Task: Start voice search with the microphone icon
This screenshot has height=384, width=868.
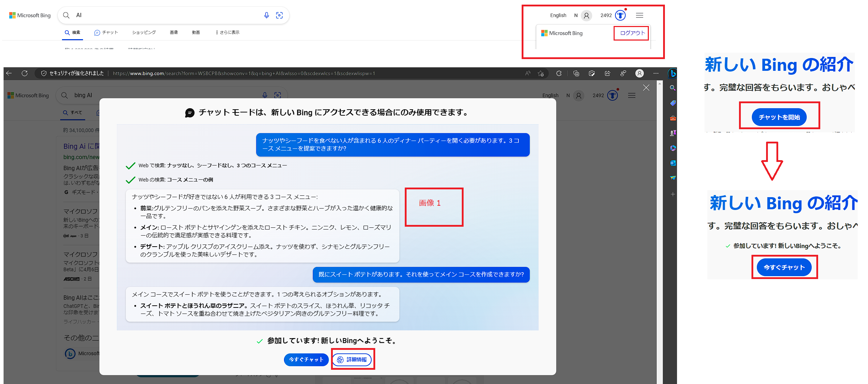Action: point(266,15)
